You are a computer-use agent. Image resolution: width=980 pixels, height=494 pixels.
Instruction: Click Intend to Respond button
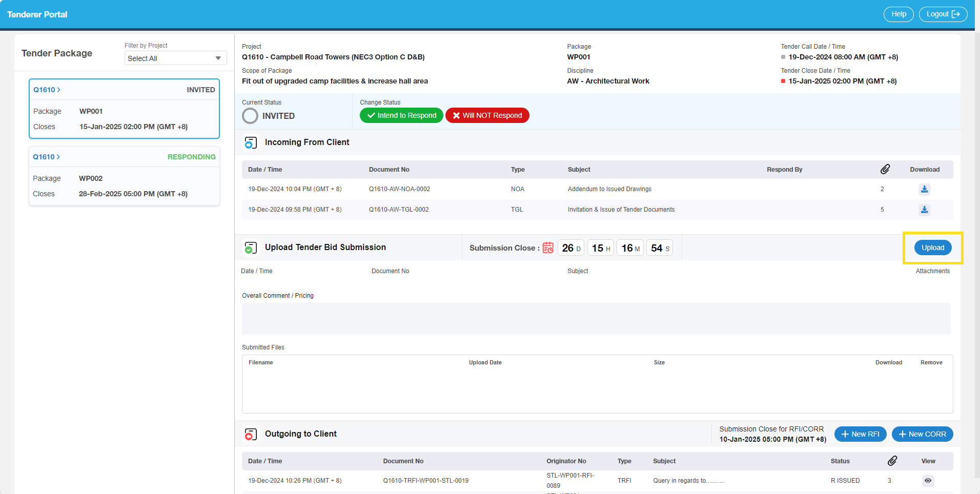(x=401, y=115)
